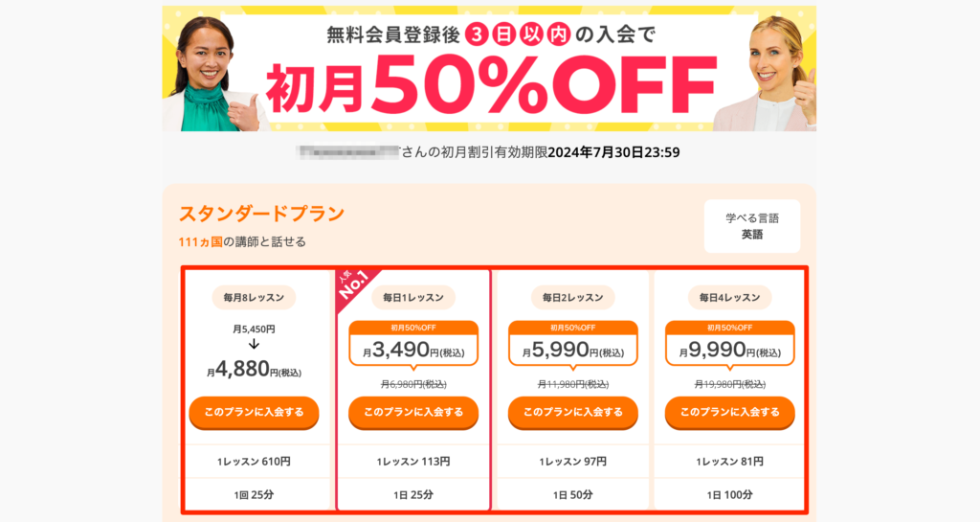Click the down arrow below 月5,450円
The image size is (980, 522).
[254, 345]
